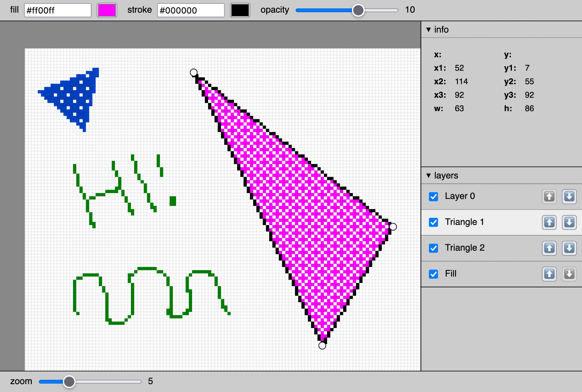582x392 pixels.
Task: Uncheck Triangle 1 visibility checkbox
Action: click(434, 222)
